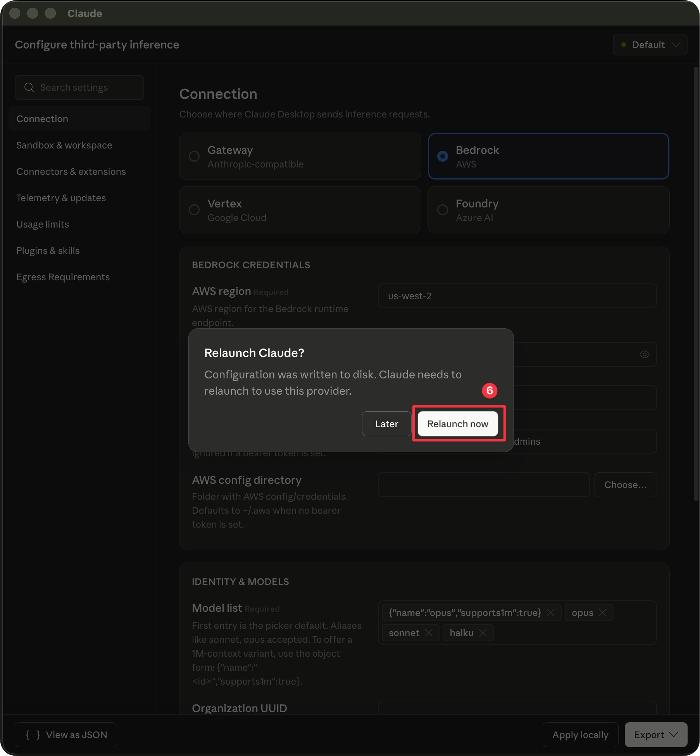
Task: Open the Connectors & extensions section
Action: 79,171
